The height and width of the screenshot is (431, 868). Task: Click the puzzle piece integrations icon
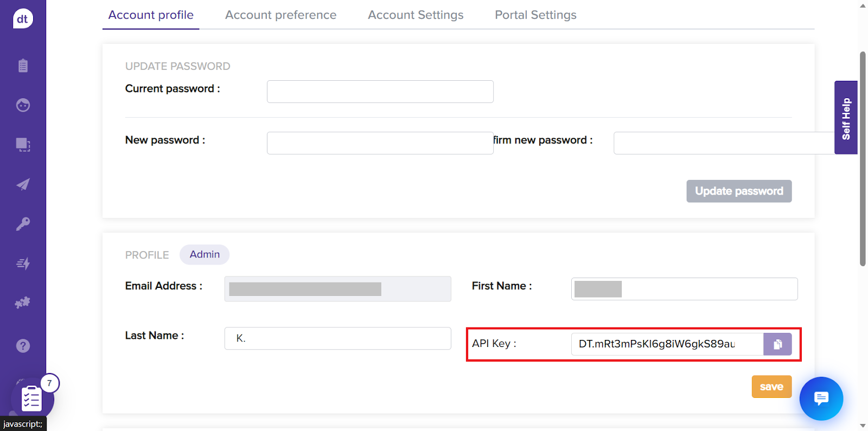tap(23, 303)
